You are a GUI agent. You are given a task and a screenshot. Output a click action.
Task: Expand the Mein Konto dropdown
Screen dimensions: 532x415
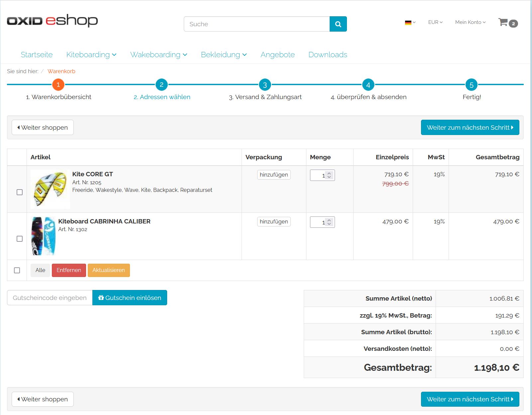coord(470,22)
